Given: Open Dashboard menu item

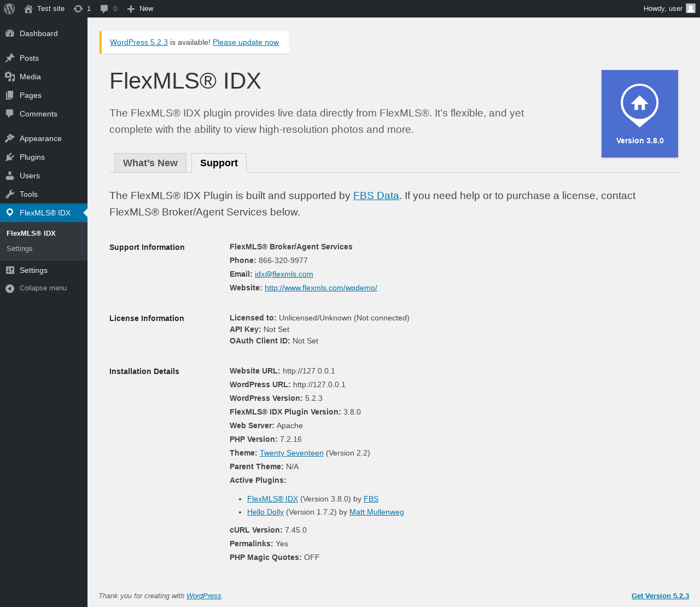Looking at the screenshot, I should [x=44, y=33].
